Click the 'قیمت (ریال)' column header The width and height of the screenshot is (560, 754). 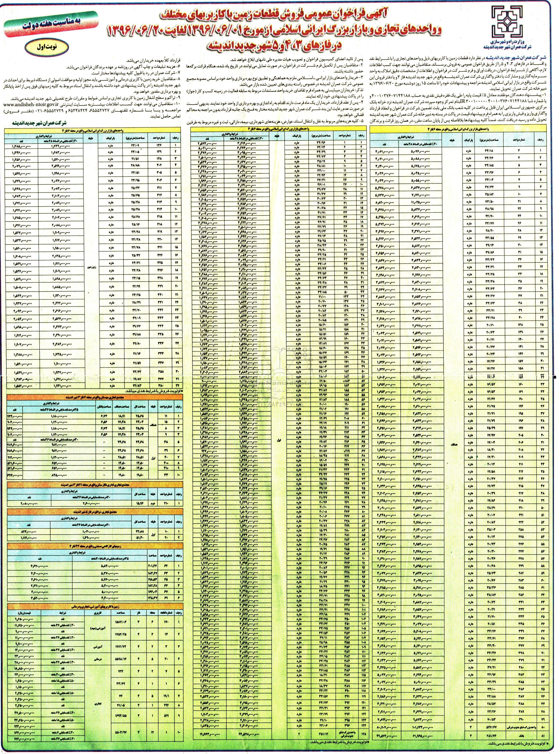pos(24,613)
